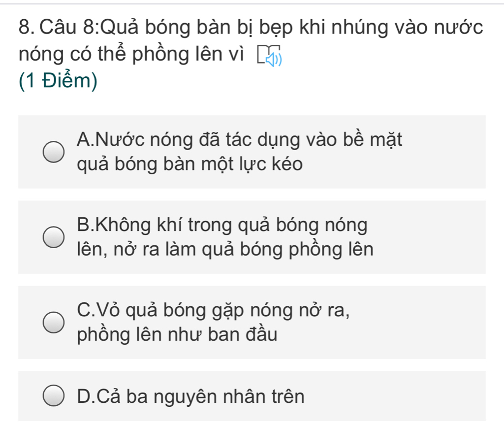The width and height of the screenshot is (504, 424).
Task: Open the Immersive Reader speaker icon
Action: click(269, 55)
